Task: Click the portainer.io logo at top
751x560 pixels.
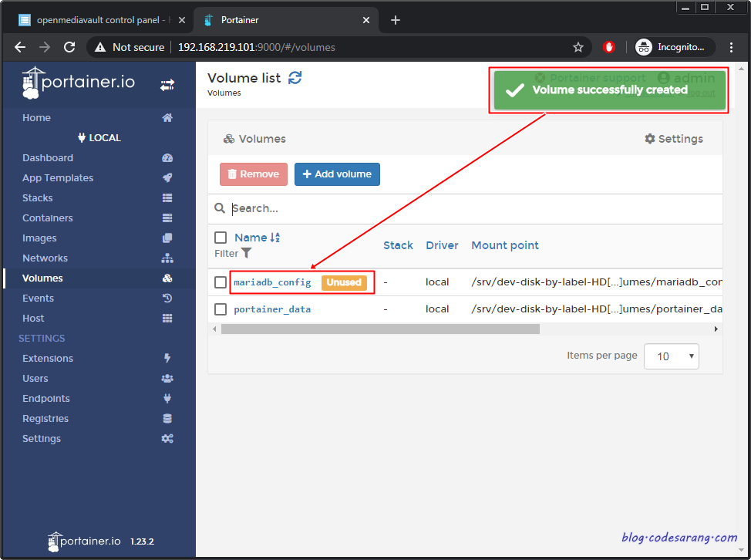Action: click(x=79, y=83)
